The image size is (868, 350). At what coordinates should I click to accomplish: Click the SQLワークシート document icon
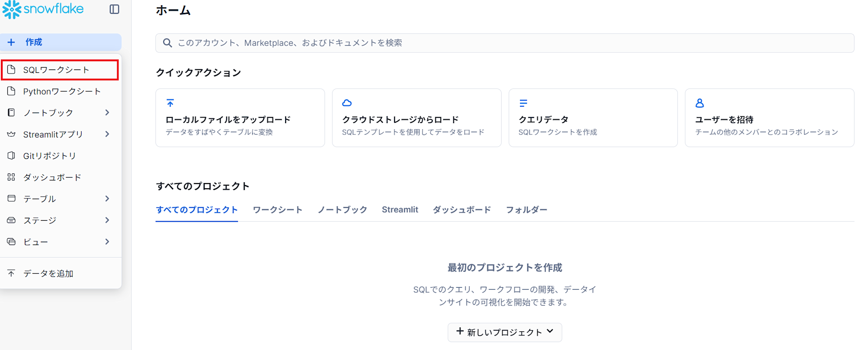point(11,70)
